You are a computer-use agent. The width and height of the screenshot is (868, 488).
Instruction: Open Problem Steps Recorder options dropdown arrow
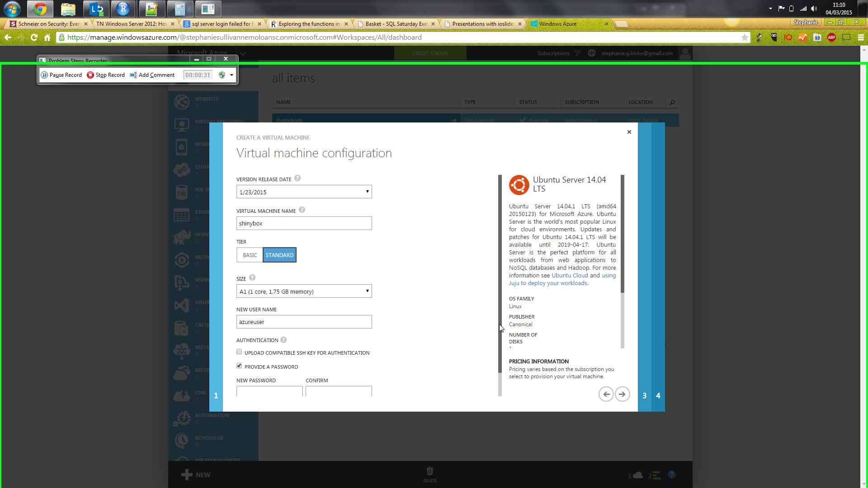[x=231, y=75]
